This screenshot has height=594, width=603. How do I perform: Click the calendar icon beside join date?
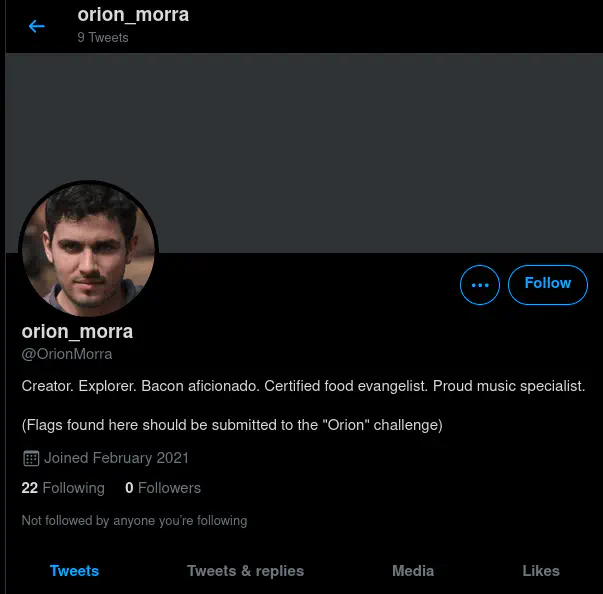31,459
